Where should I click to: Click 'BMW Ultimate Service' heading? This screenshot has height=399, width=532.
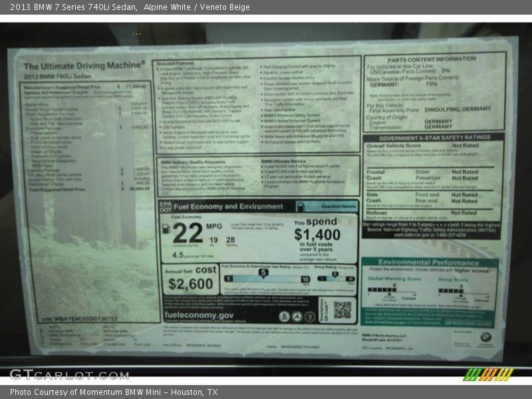(283, 161)
